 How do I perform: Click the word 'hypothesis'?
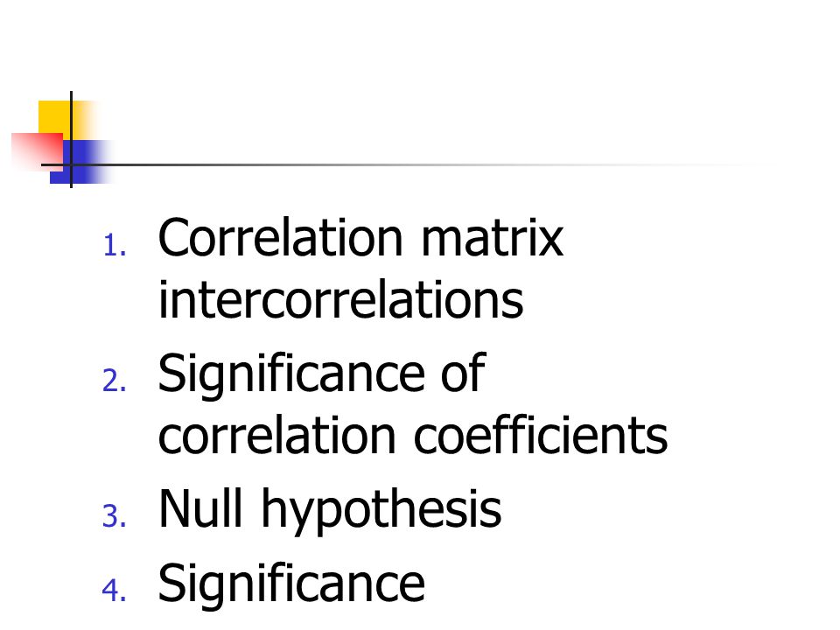[x=381, y=511]
